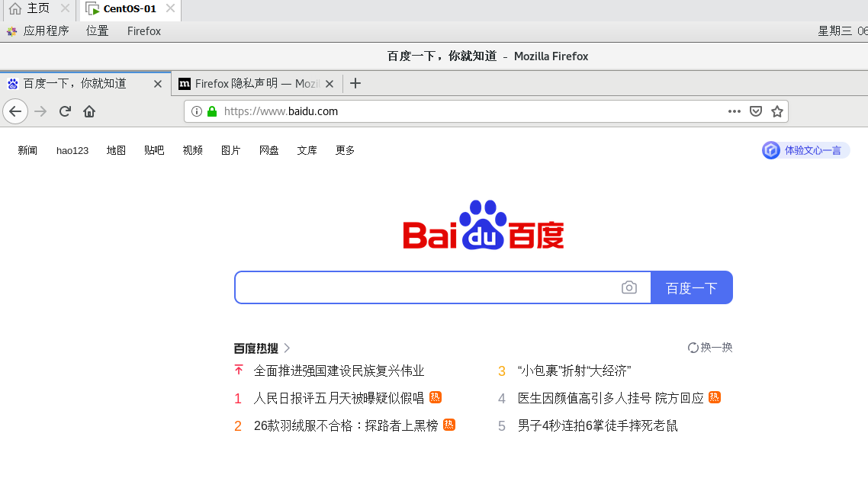Viewport: 868px width, 491px height.
Task: Click the Wenxin Yiyan round icon
Action: coord(770,150)
